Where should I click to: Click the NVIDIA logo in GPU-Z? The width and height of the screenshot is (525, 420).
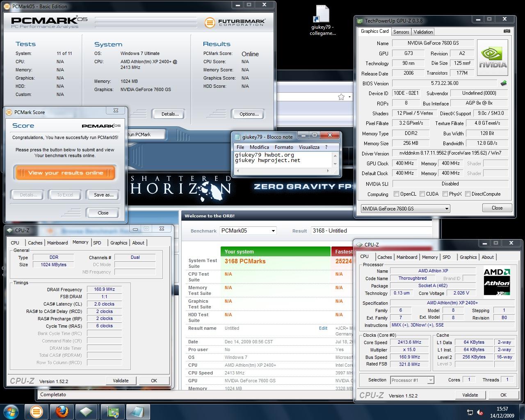(493, 58)
